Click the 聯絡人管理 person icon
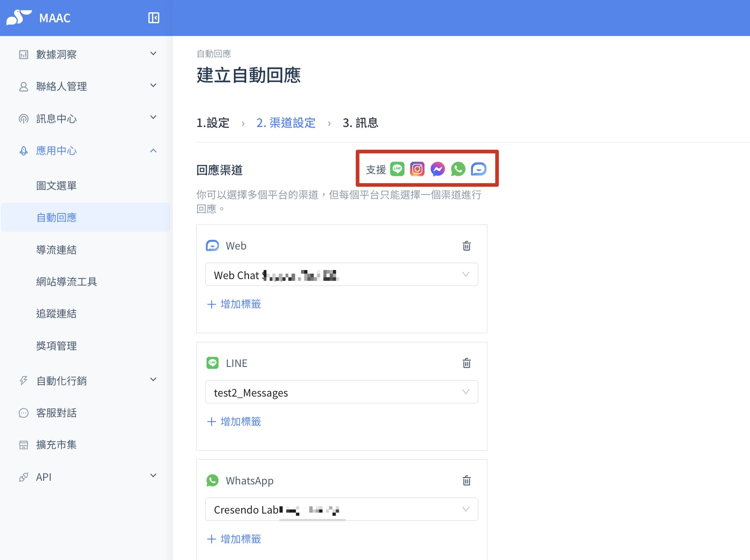This screenshot has height=560, width=750. click(x=24, y=87)
